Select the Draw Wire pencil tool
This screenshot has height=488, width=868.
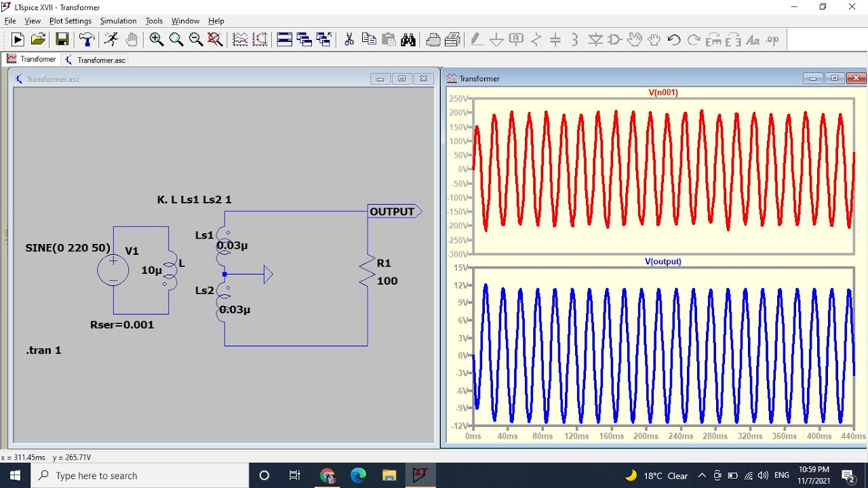[x=477, y=39]
